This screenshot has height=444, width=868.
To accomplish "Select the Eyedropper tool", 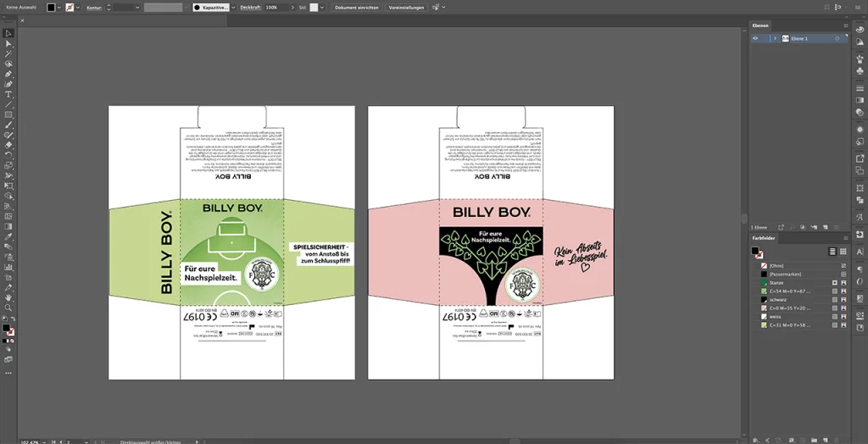I will click(x=8, y=236).
